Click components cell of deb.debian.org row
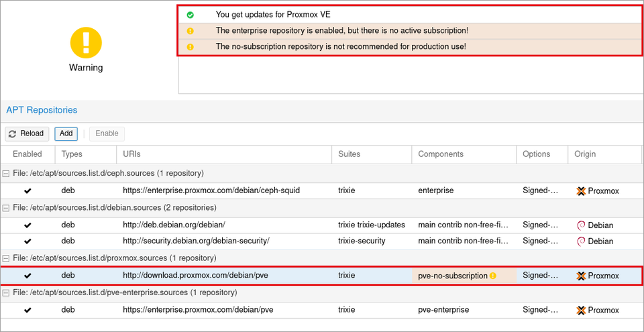The width and height of the screenshot is (644, 332). coord(464,225)
